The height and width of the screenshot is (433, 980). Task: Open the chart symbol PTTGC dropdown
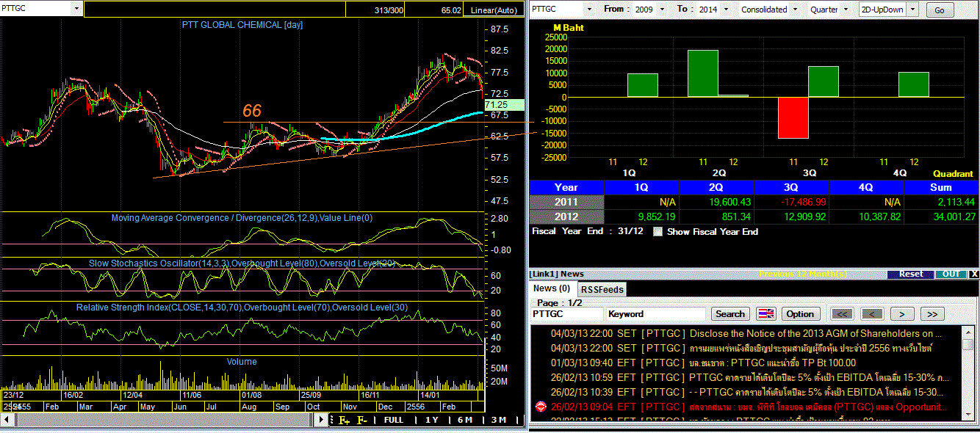(x=77, y=9)
